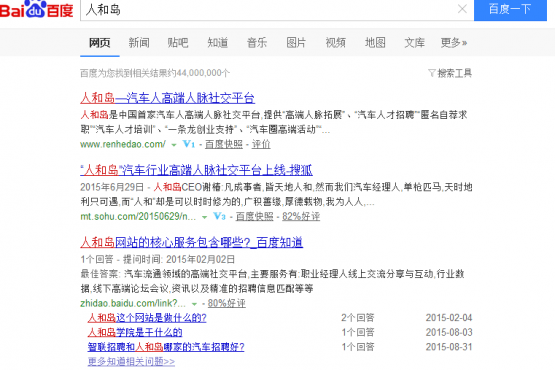
Task: Click the result count text 约44,000,000个
Action: [x=198, y=73]
